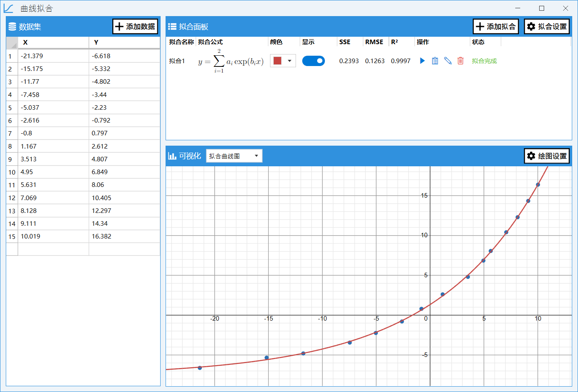Select X cell 7.069
Viewport: 578px width, 392px height.
pos(53,198)
